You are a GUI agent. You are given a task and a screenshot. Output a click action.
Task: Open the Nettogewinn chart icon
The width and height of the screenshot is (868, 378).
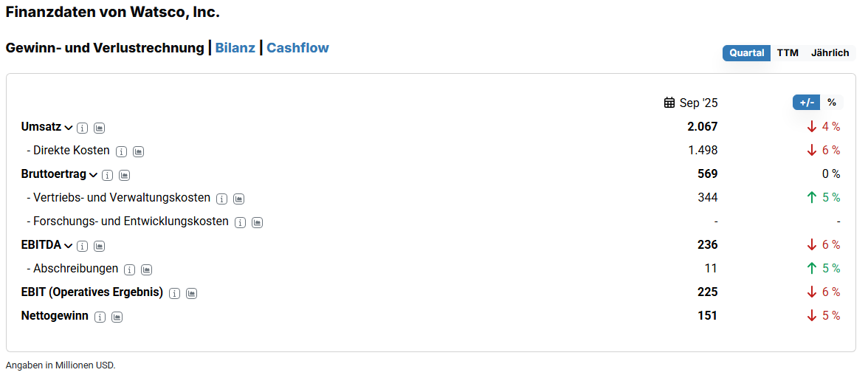click(117, 317)
